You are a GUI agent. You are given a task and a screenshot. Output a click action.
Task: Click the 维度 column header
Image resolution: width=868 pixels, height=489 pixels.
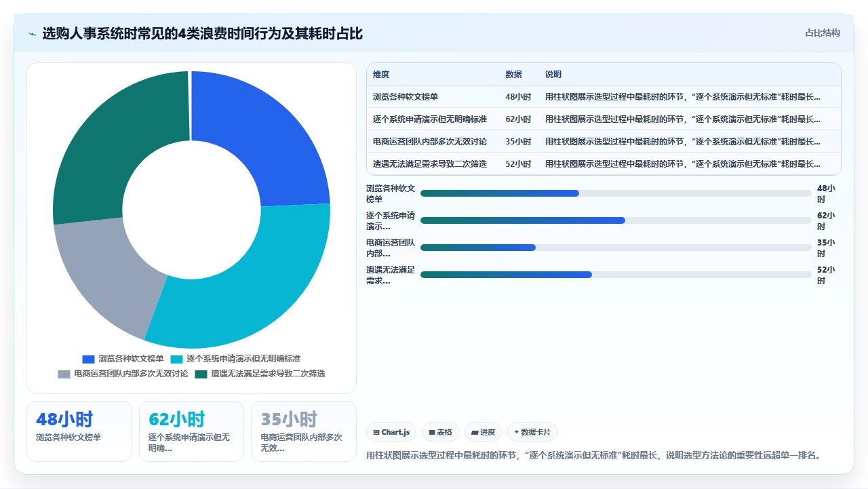[x=381, y=75]
